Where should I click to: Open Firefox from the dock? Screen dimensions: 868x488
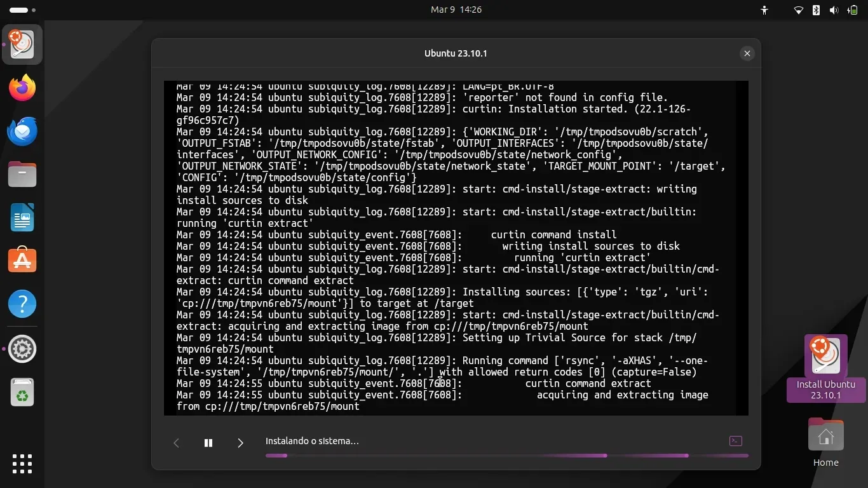click(22, 88)
